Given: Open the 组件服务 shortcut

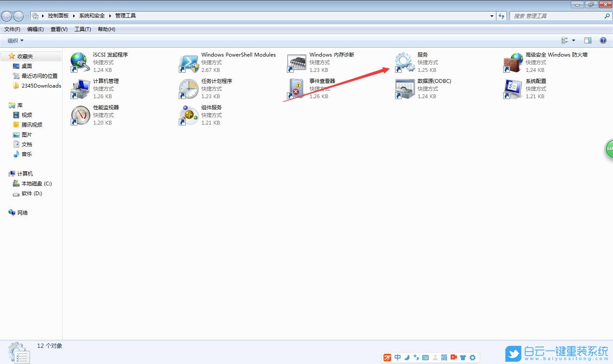Looking at the screenshot, I should pos(212,107).
